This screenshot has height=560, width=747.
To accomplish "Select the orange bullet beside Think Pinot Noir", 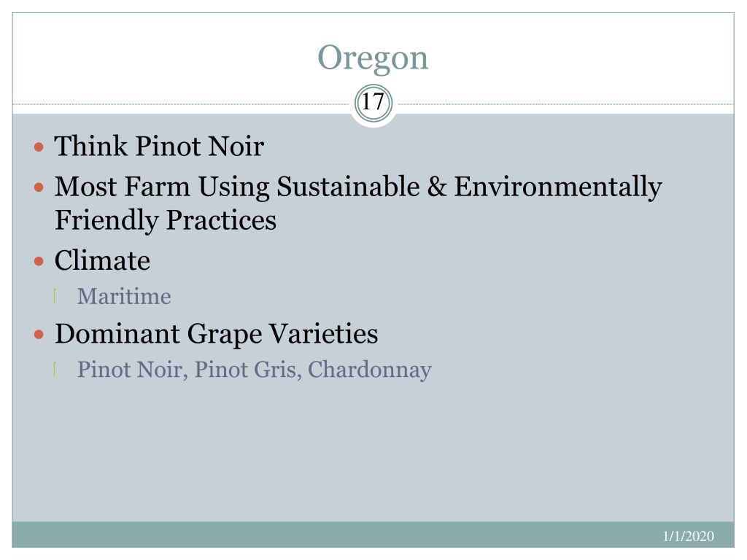I will pos(39,147).
